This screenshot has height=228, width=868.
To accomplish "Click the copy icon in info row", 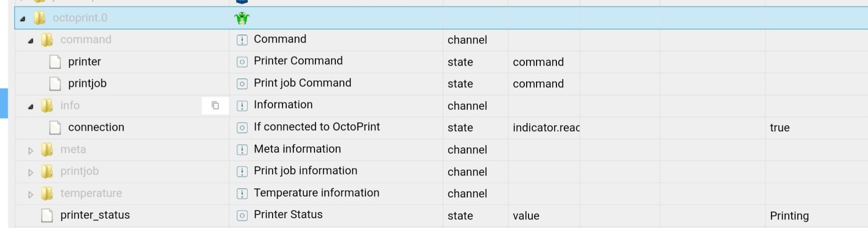I will coord(215,106).
